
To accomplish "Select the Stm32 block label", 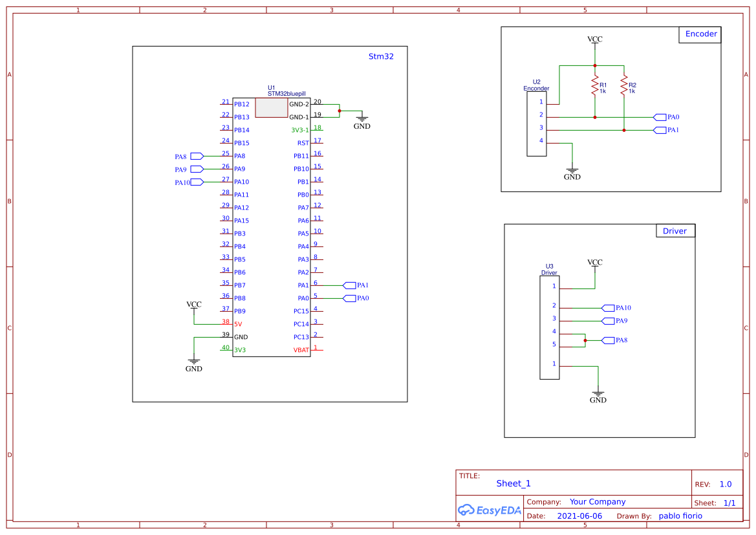I will 381,56.
